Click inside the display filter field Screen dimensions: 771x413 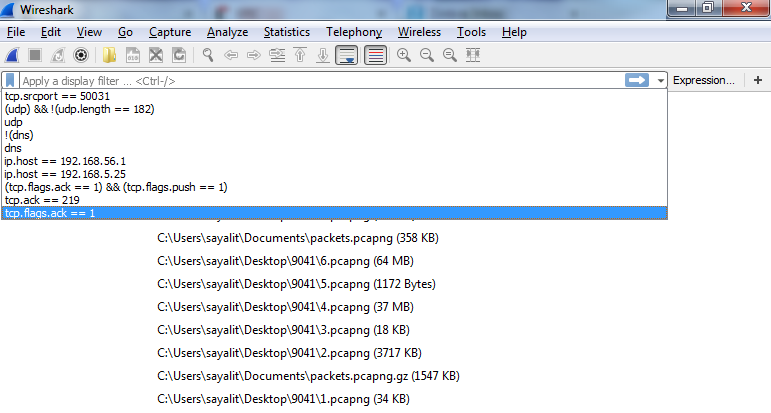click(x=322, y=81)
